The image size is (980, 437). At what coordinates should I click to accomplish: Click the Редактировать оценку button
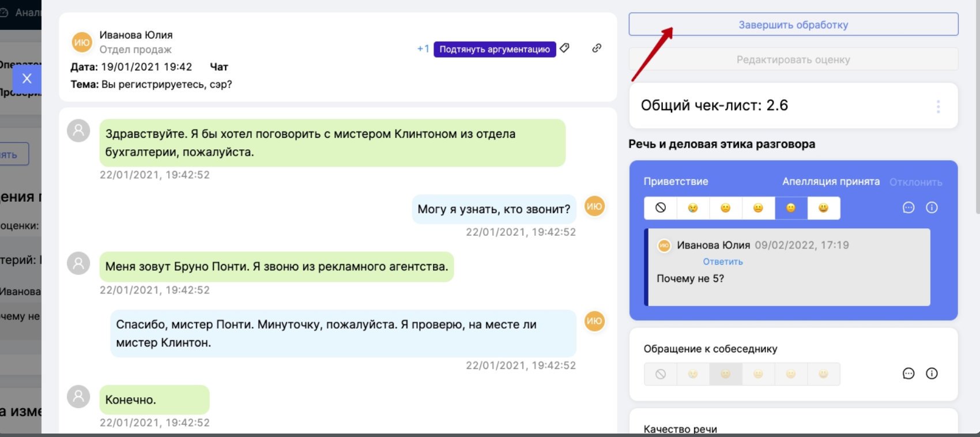[793, 59]
